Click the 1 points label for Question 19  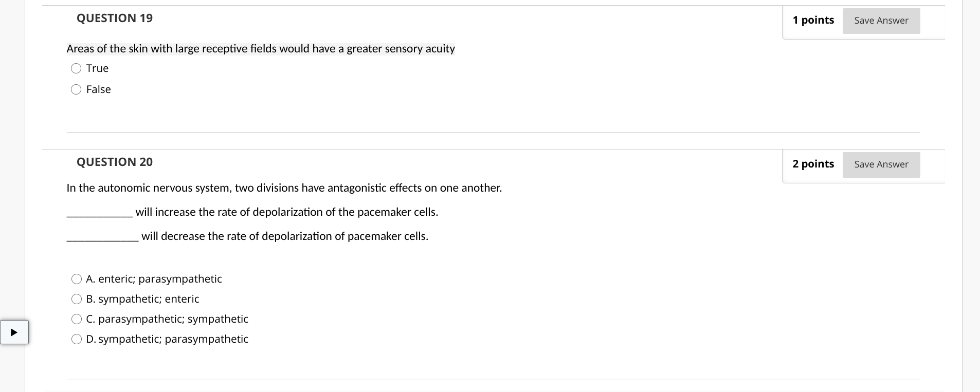click(813, 20)
